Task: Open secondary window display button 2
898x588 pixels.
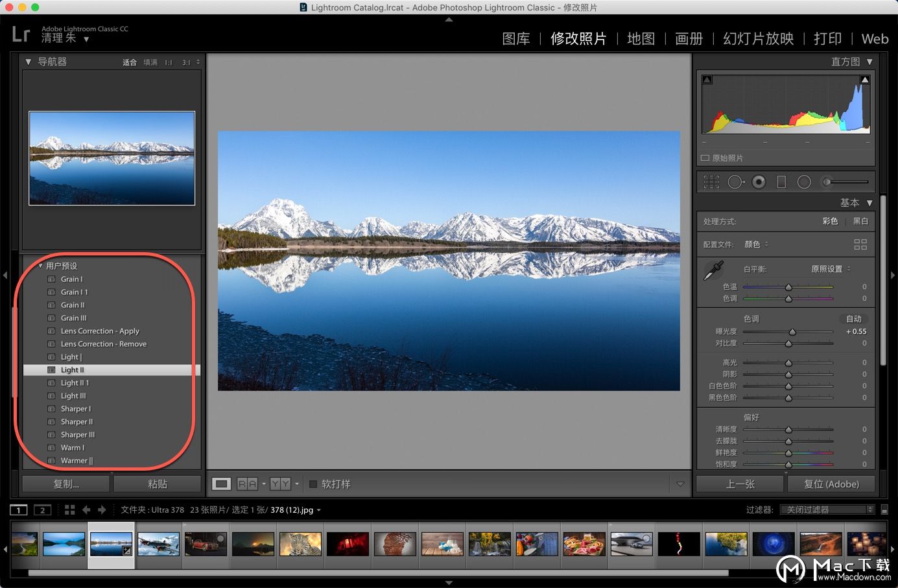Action: [x=42, y=510]
